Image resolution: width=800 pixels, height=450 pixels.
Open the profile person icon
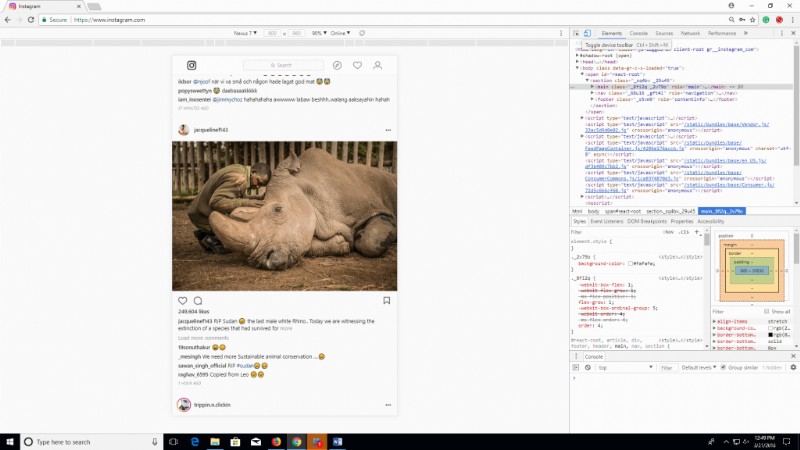click(x=378, y=65)
